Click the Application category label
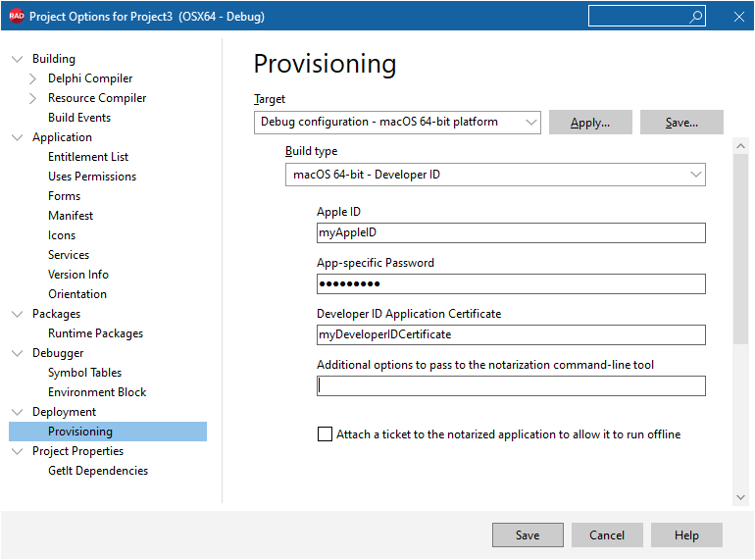Screen dimensions: 755x560 click(x=62, y=137)
